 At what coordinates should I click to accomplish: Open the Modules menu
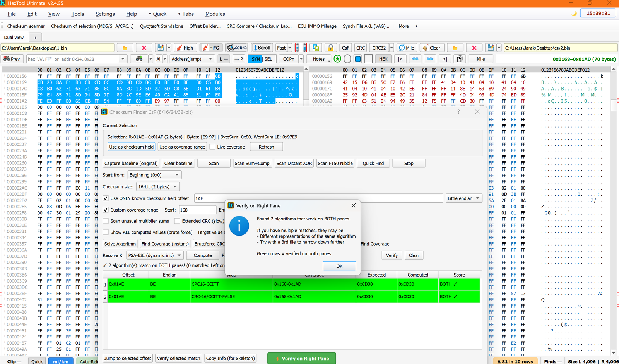pos(215,14)
